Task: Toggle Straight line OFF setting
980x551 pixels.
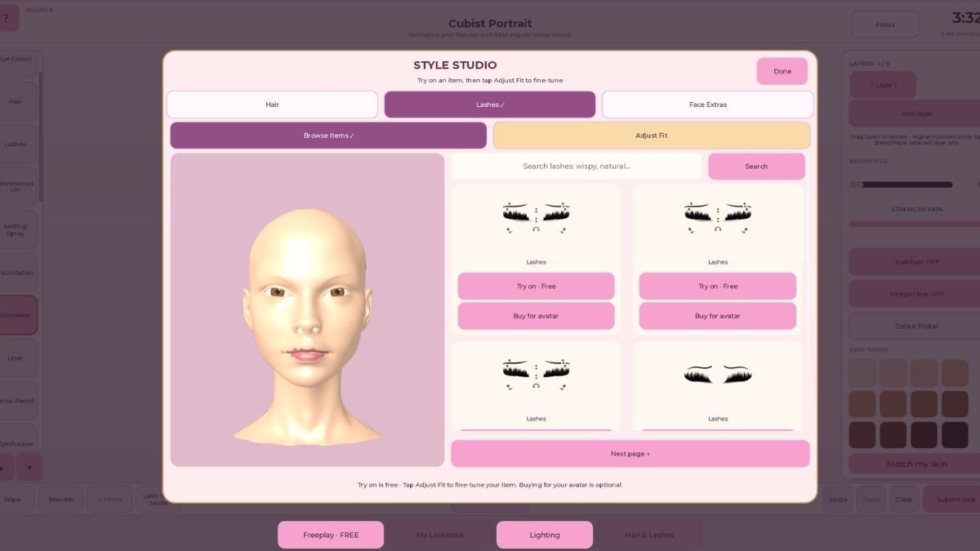Action: [x=916, y=294]
